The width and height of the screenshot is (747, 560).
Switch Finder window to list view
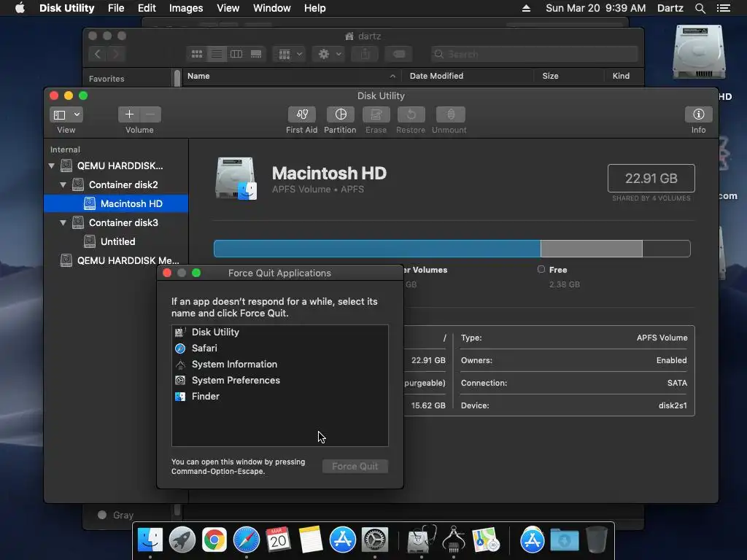point(216,54)
